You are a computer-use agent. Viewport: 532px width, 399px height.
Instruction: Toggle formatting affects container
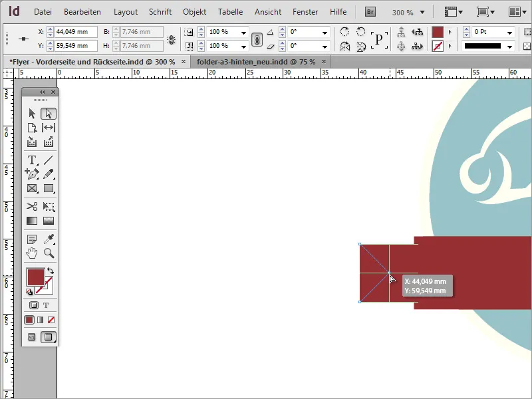(34, 305)
